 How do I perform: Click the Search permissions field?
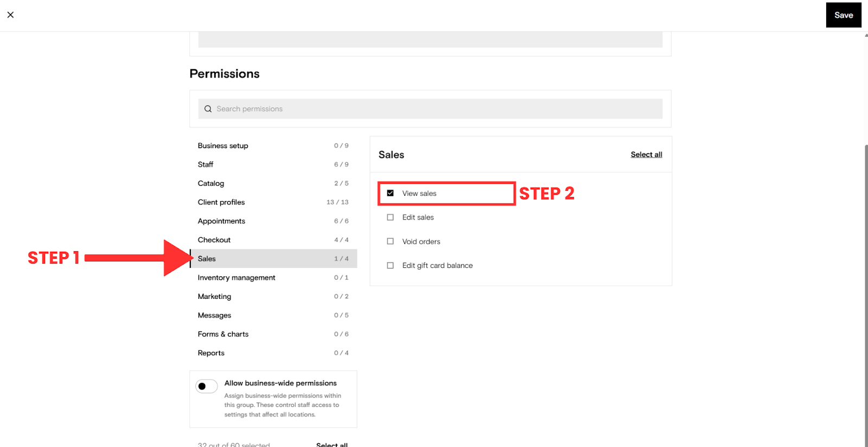(430, 109)
